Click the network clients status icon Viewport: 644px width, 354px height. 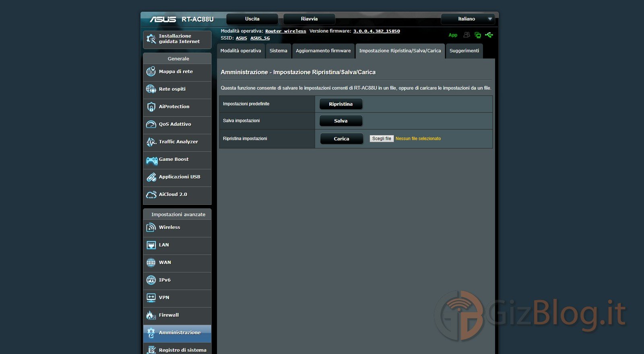[x=478, y=35]
